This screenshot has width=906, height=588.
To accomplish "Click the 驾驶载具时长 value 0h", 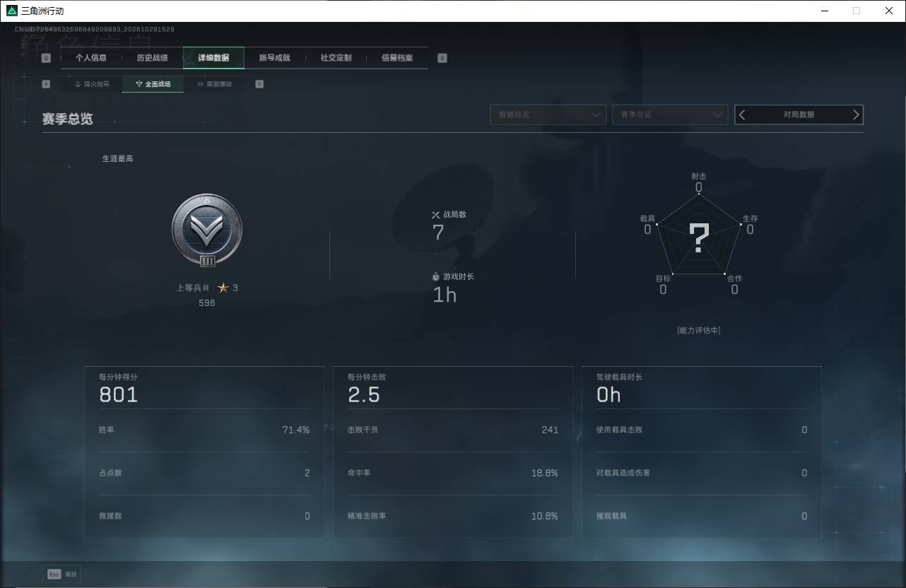I will pyautogui.click(x=608, y=394).
